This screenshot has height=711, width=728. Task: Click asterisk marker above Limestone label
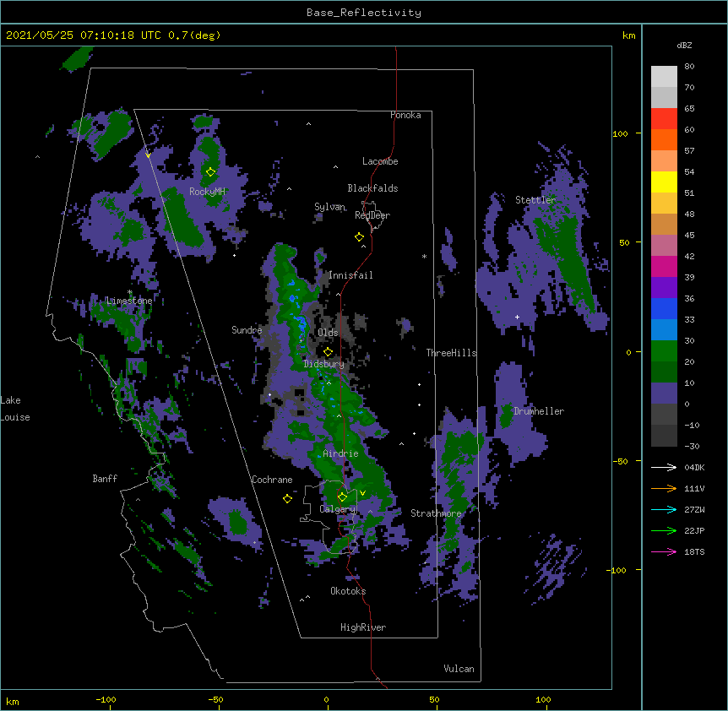[x=130, y=293]
